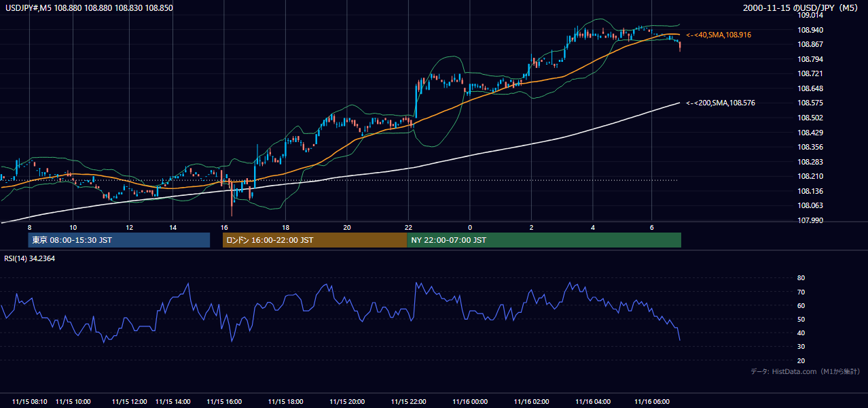
Task: Click price axis value 108.136
Action: point(810,192)
